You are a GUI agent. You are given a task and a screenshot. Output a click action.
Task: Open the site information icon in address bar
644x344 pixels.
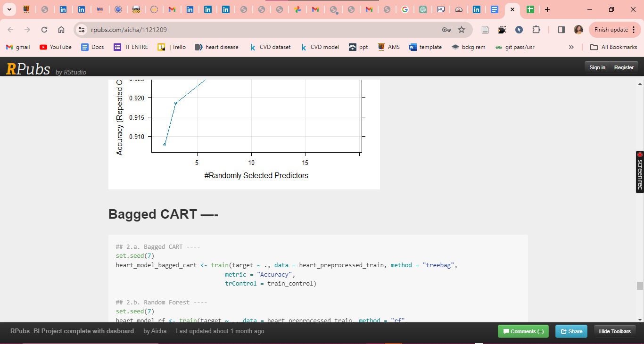pos(82,30)
